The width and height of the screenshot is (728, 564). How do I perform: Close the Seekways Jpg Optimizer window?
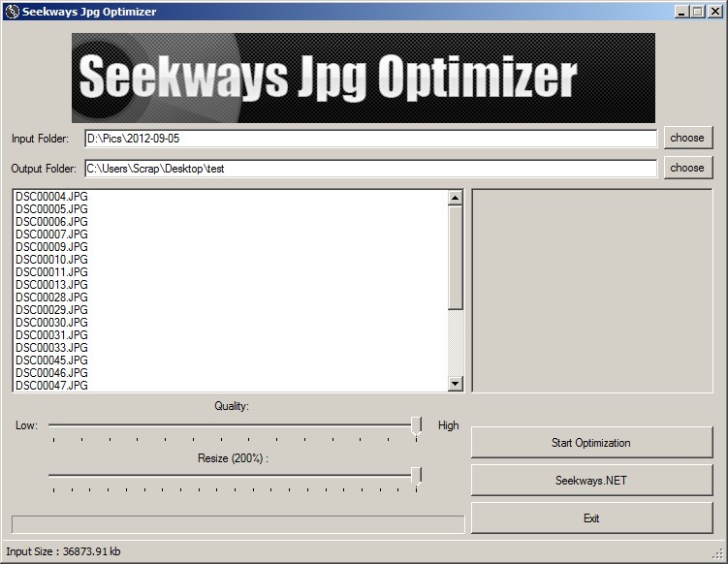point(715,12)
